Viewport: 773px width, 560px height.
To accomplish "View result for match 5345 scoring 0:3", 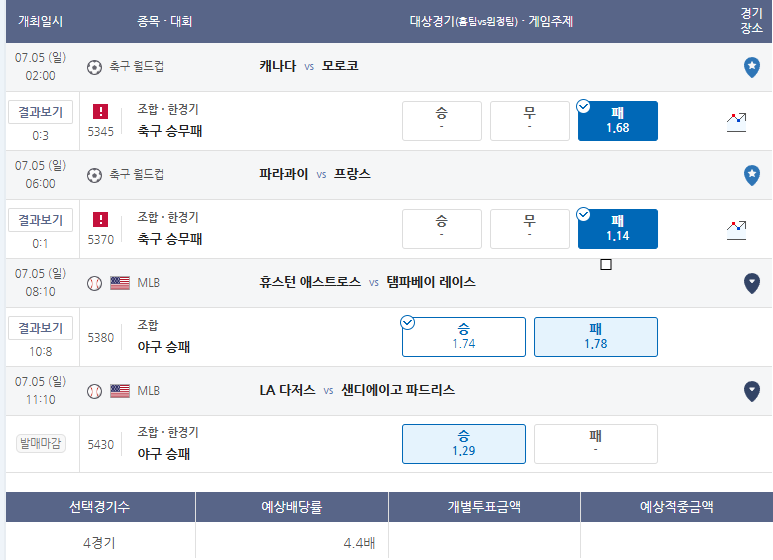I will [x=40, y=112].
